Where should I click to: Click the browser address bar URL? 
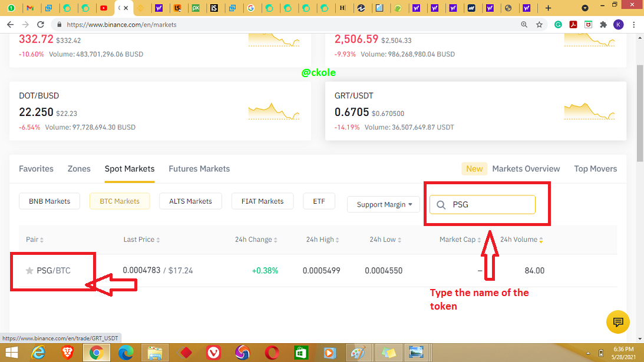[x=121, y=25]
